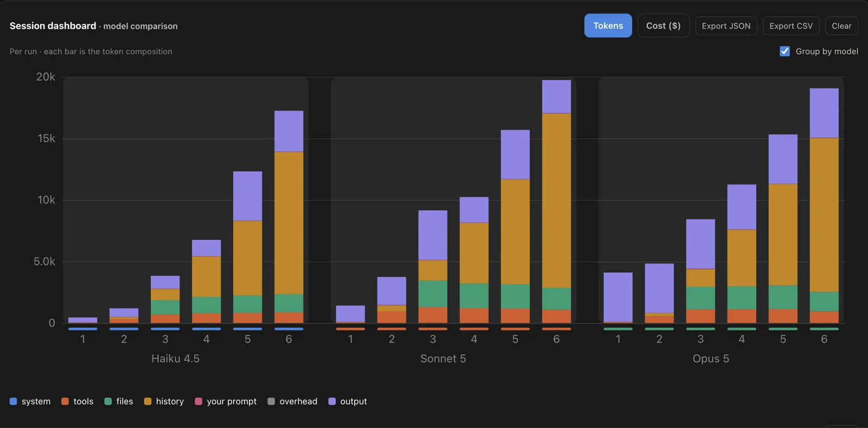Click the Session dashboard title
Image resolution: width=868 pixels, height=428 pixels.
tap(53, 25)
